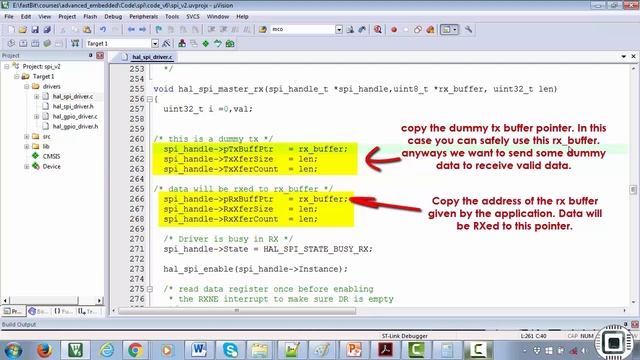Collapse the drivers folder
The image size is (640, 360).
(26, 87)
